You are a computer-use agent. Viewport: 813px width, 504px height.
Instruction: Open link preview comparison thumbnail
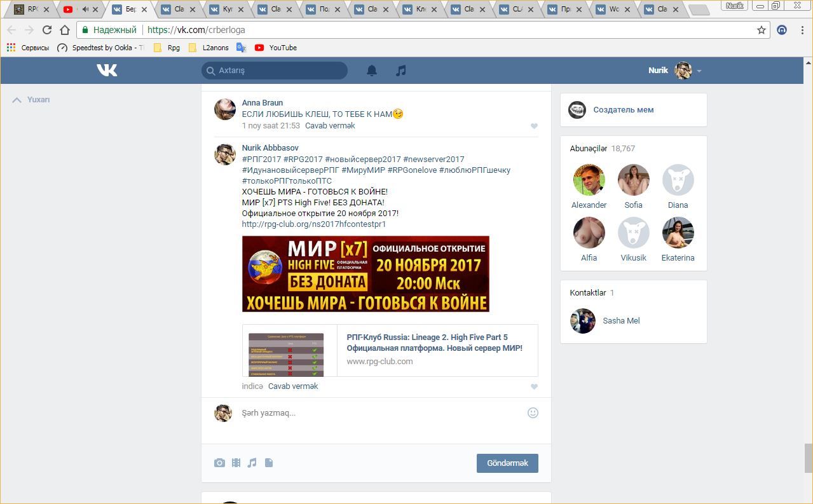(x=286, y=355)
